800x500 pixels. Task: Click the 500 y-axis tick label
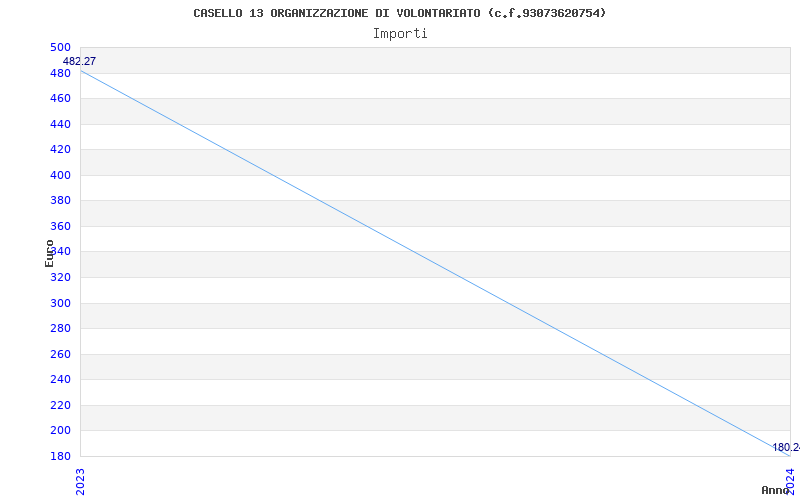pos(60,47)
